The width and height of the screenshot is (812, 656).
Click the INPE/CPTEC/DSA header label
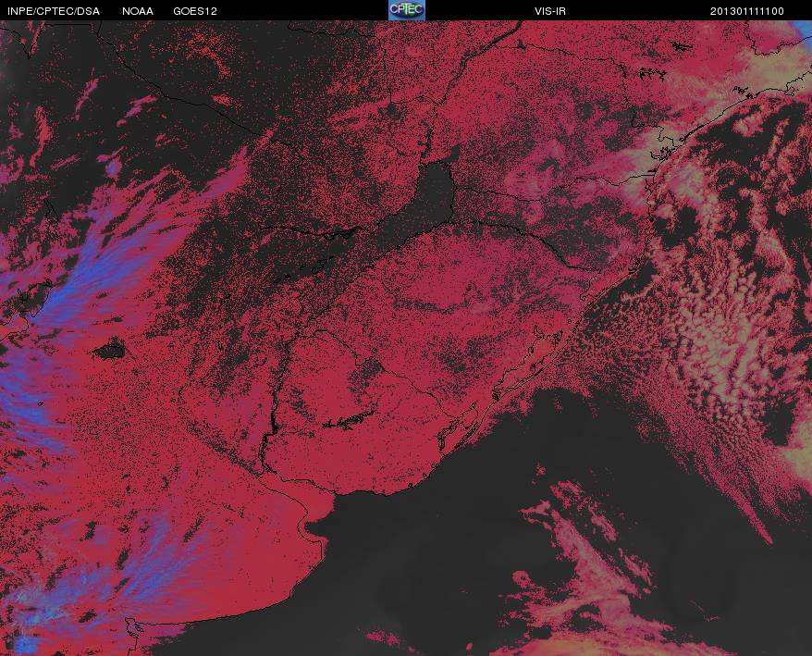coord(53,11)
